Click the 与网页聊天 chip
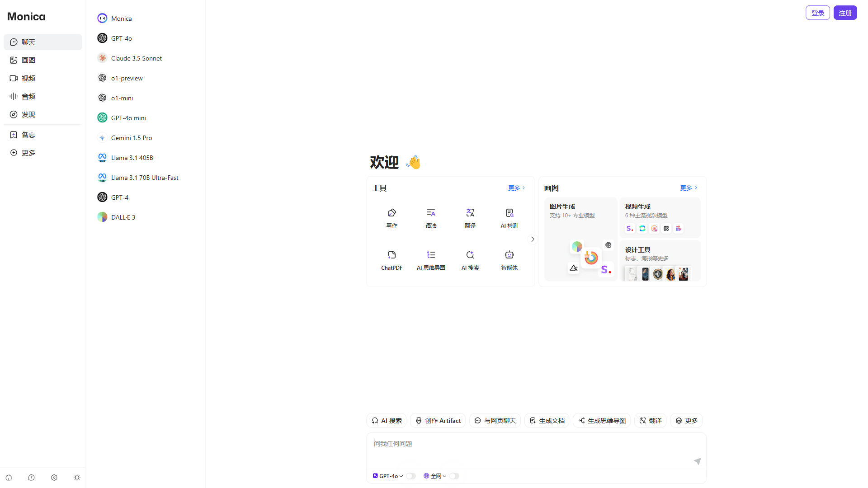This screenshot has height=488, width=868. (495, 421)
